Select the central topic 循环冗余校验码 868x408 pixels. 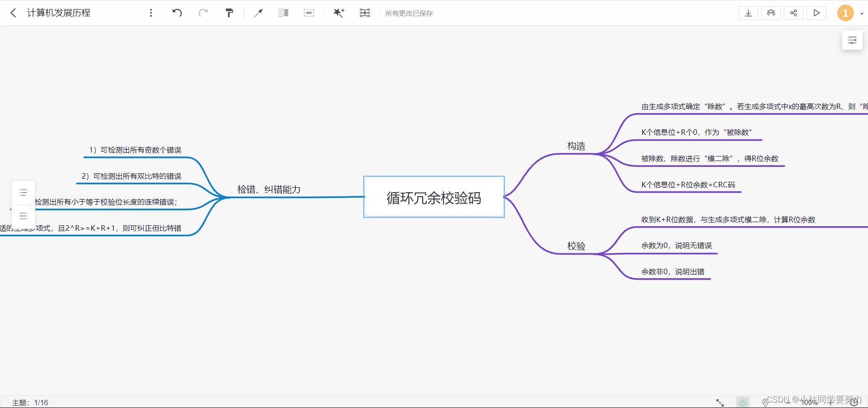click(434, 197)
